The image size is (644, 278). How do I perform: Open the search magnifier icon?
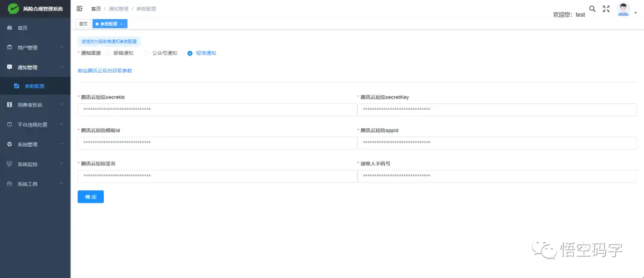592,8
